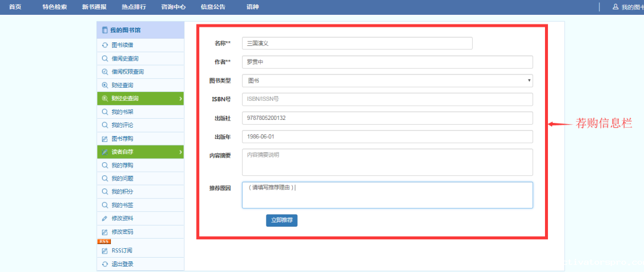Click the 名称 field containing 三国演义
The width and height of the screenshot is (644, 272).
pyautogui.click(x=357, y=44)
